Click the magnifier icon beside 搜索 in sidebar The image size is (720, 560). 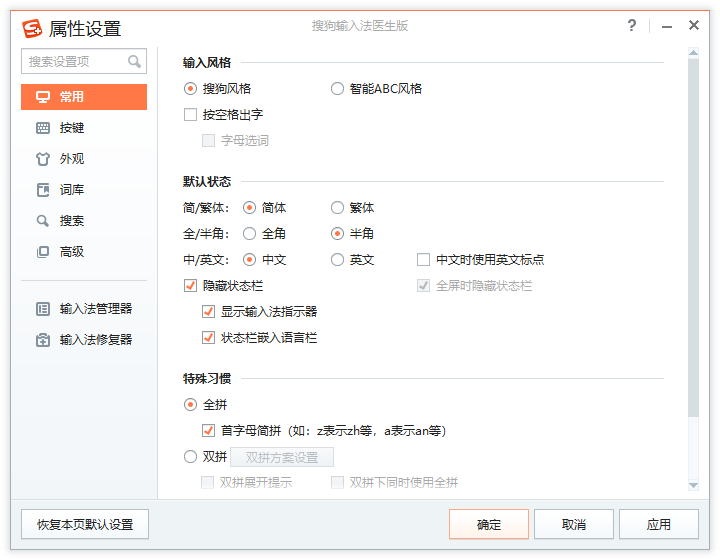coord(43,221)
